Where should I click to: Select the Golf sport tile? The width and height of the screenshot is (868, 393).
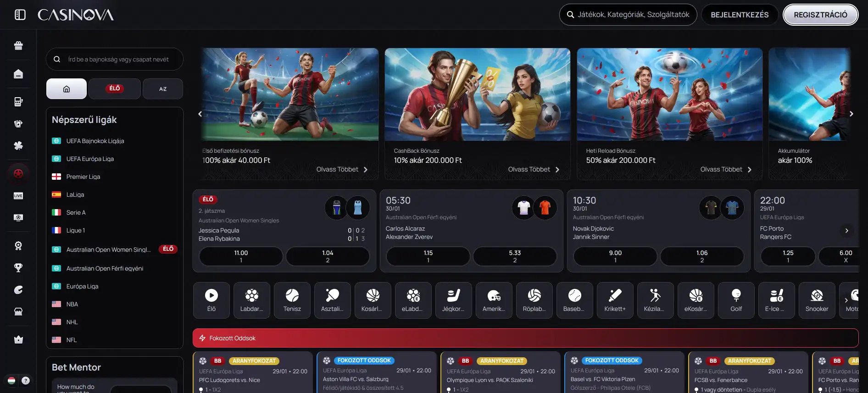(x=736, y=300)
